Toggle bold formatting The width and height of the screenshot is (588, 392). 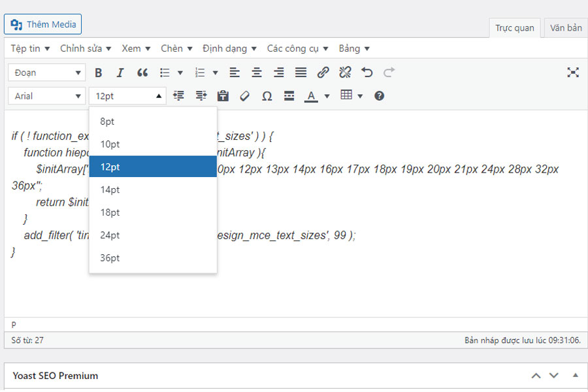tap(98, 73)
